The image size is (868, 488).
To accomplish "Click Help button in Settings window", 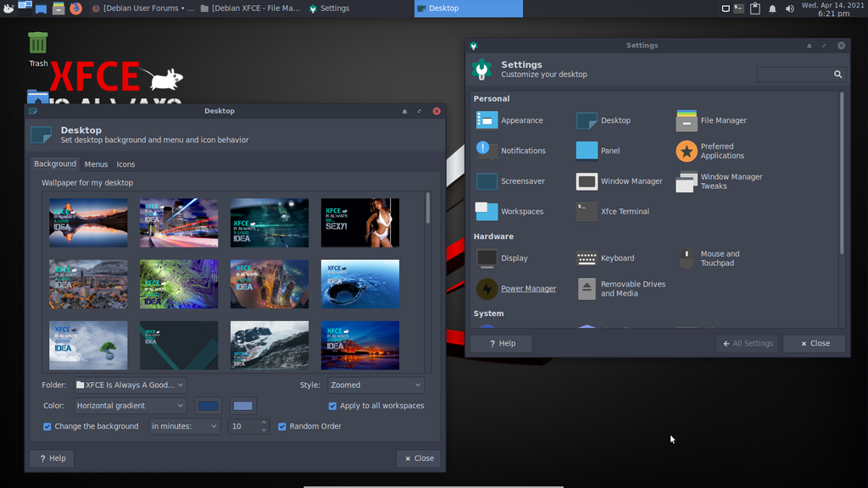I will 502,344.
